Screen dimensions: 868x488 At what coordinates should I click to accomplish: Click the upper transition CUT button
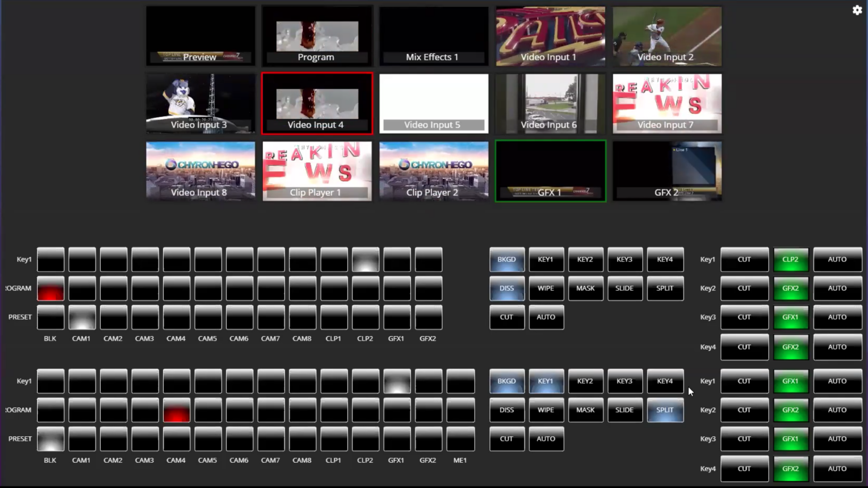click(507, 318)
